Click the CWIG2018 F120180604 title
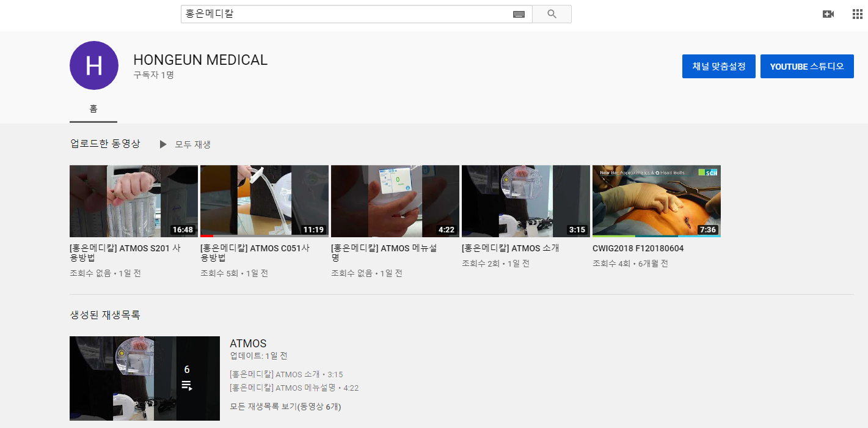The width and height of the screenshot is (868, 428). point(638,248)
